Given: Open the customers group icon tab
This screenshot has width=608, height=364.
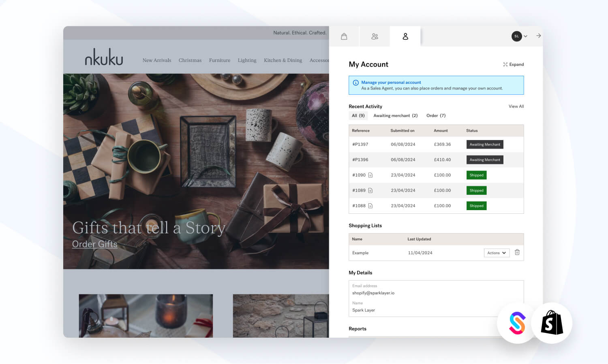Looking at the screenshot, I should coord(375,36).
